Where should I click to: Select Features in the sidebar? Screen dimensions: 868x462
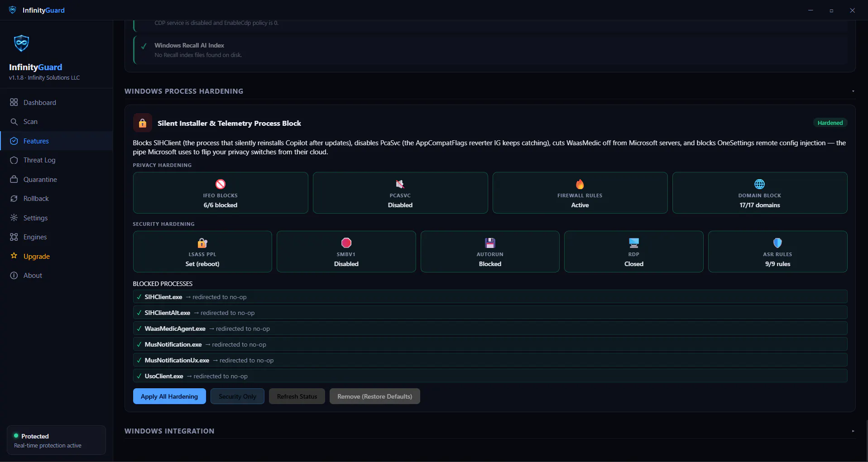tap(57, 141)
